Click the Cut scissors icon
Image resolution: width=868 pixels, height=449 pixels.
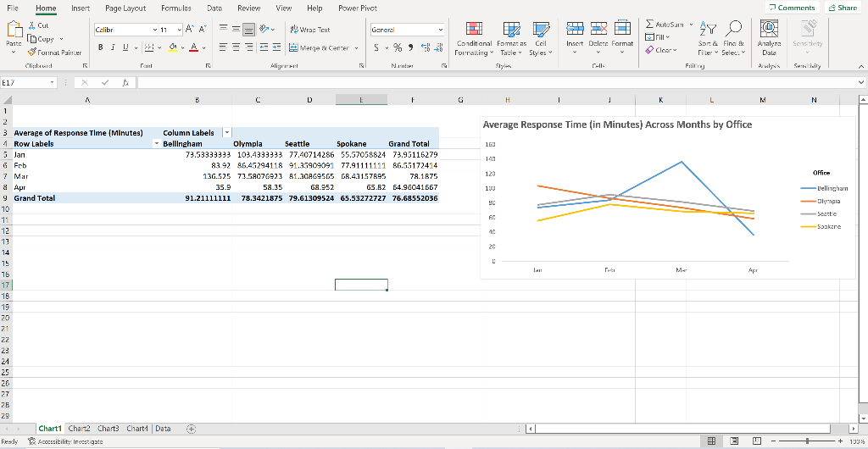(31, 25)
